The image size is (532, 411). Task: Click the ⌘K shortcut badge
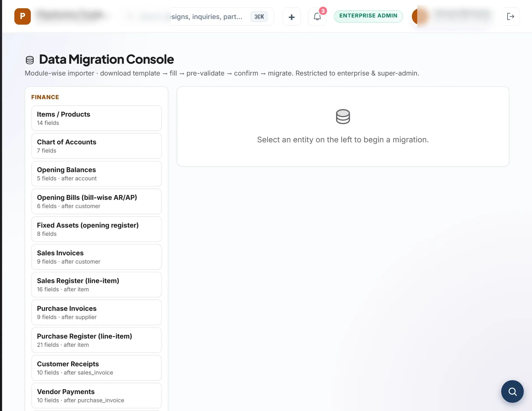pyautogui.click(x=259, y=17)
